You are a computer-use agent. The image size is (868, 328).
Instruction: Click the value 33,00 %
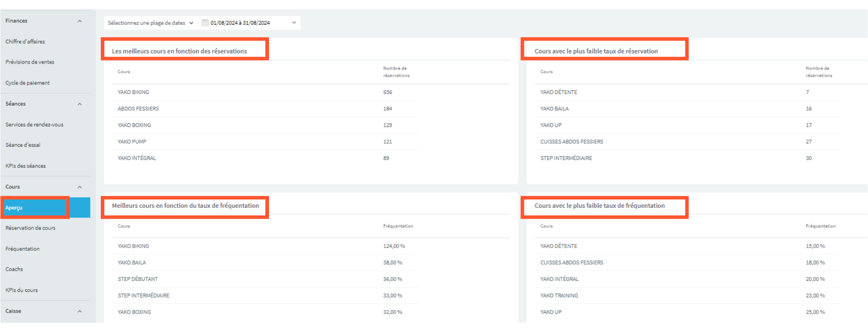tap(393, 296)
